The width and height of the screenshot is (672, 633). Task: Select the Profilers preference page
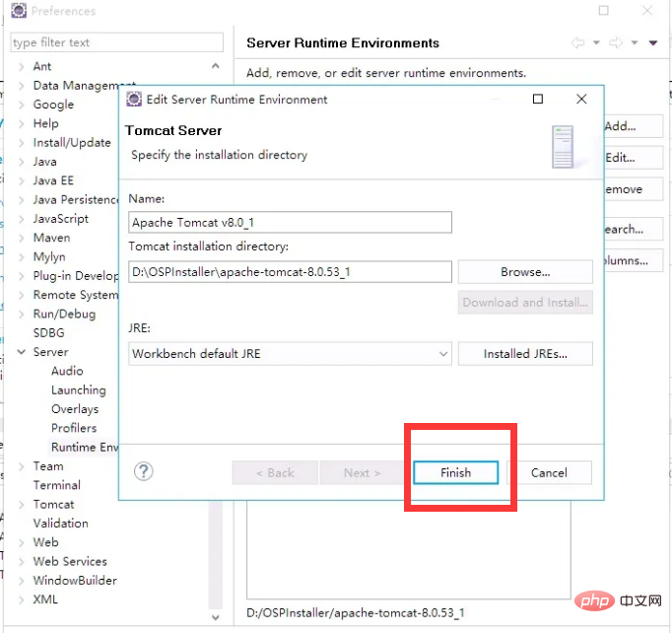coord(74,428)
